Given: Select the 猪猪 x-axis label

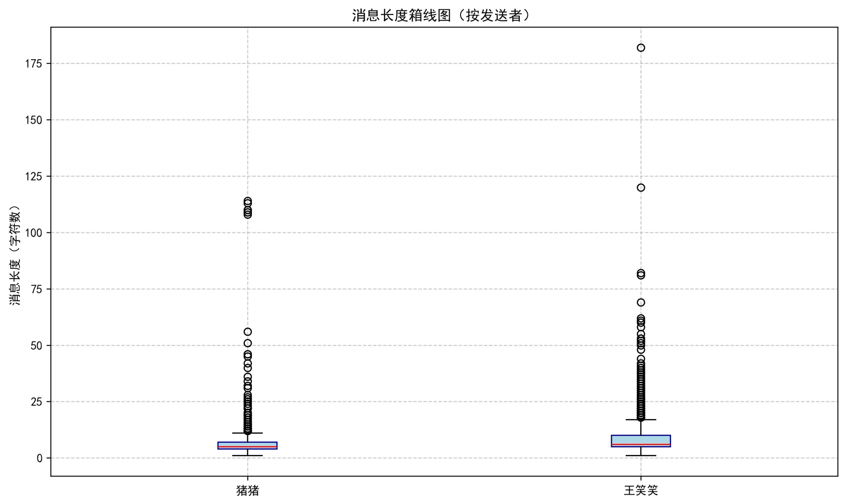Looking at the screenshot, I should pyautogui.click(x=248, y=490).
